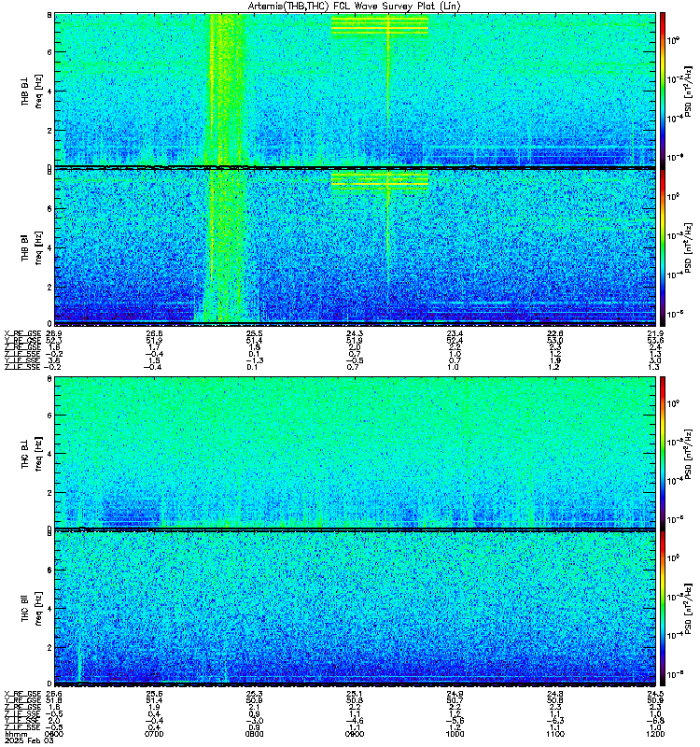The image size is (700, 747).
Task: Select the THB B⊥ freq [Hz] axis label
Action: tap(32, 91)
